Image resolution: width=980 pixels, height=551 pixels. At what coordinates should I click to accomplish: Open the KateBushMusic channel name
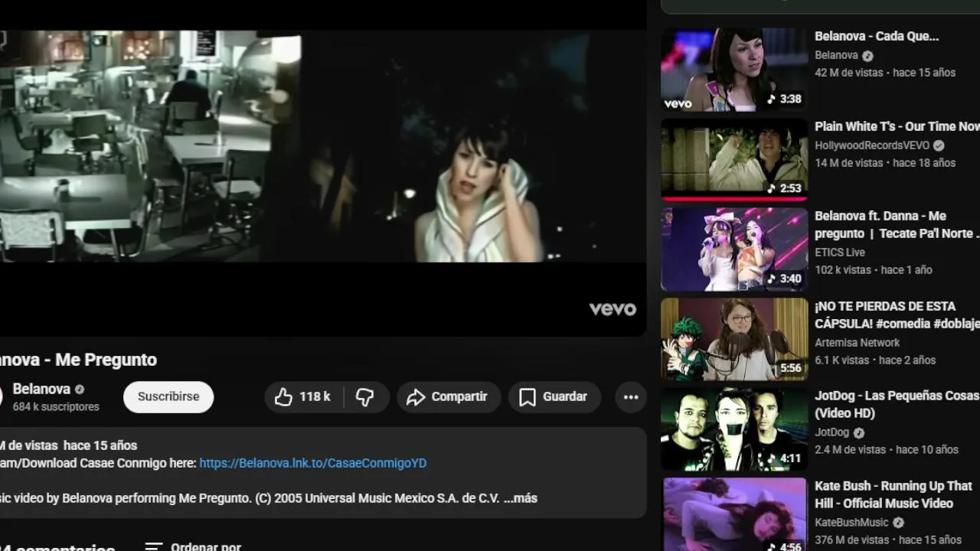pos(851,523)
